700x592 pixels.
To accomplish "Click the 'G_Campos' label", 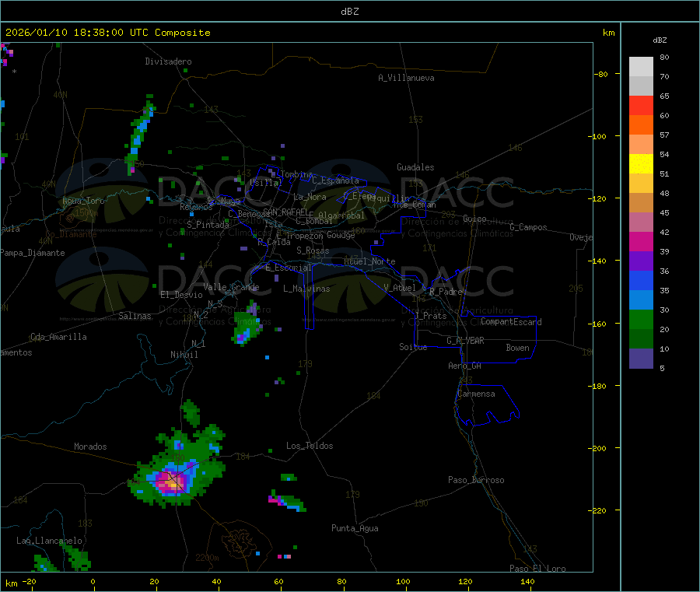I will [529, 227].
